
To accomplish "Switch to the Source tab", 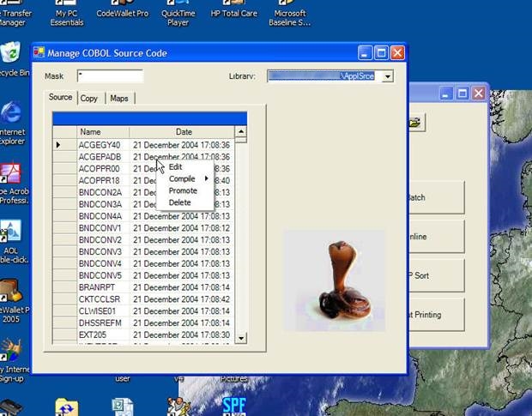I will point(60,97).
